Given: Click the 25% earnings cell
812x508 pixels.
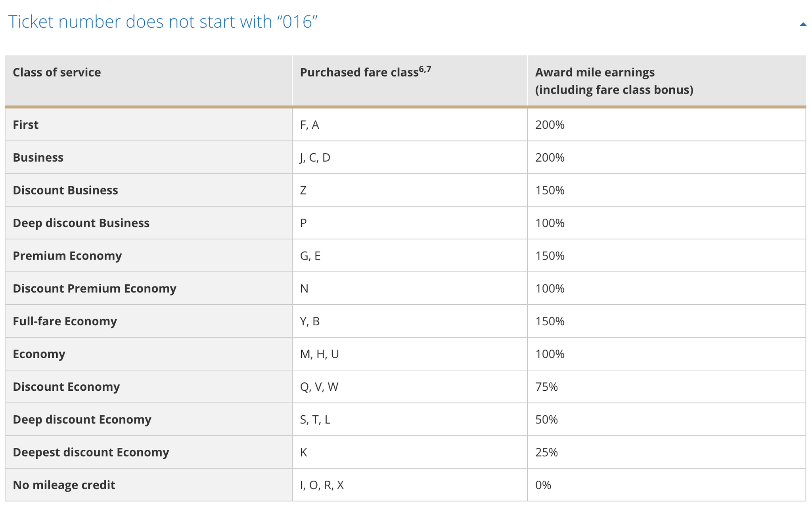Looking at the screenshot, I should [546, 452].
